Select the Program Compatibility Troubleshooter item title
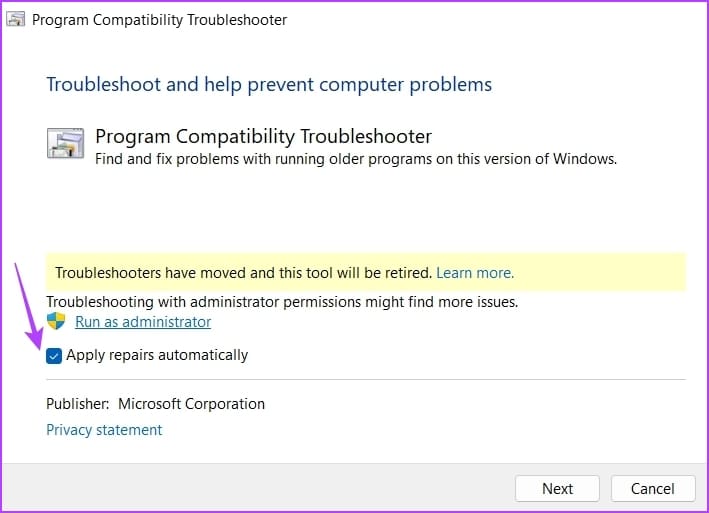This screenshot has width=709, height=513. point(263,136)
